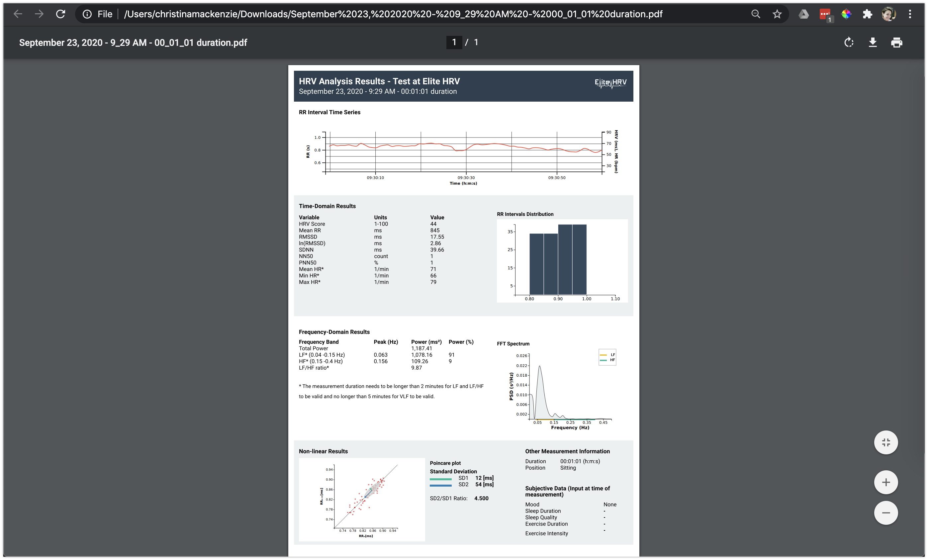Reload the PDF page
This screenshot has width=928, height=560.
click(x=61, y=14)
